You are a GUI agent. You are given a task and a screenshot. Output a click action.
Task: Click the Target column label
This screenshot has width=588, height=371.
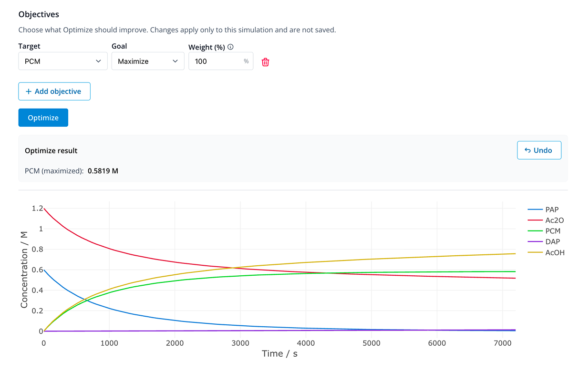[29, 46]
